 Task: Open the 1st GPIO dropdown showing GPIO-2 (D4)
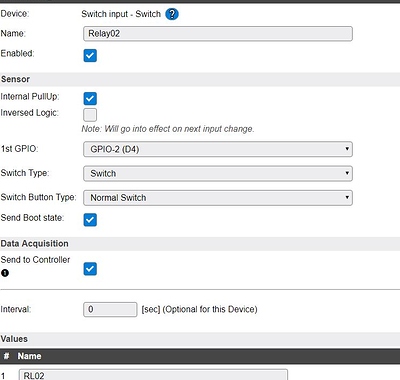coord(218,149)
